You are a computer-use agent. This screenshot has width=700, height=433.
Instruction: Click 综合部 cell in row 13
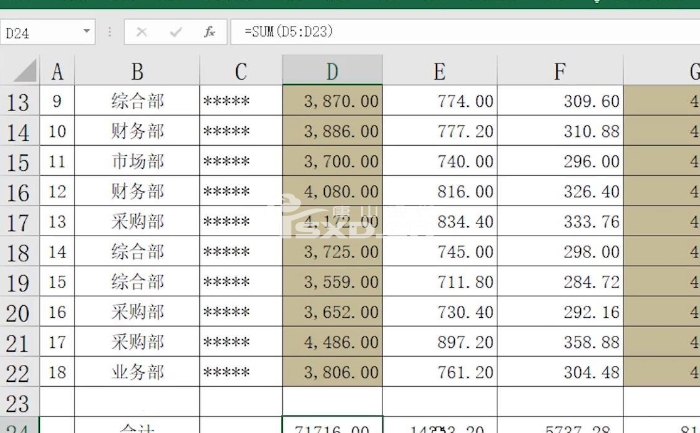pyautogui.click(x=137, y=101)
